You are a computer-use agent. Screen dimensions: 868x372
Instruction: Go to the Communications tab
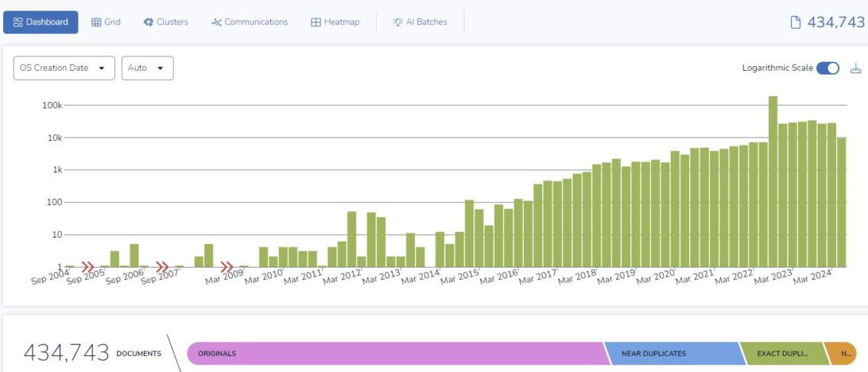pyautogui.click(x=250, y=22)
